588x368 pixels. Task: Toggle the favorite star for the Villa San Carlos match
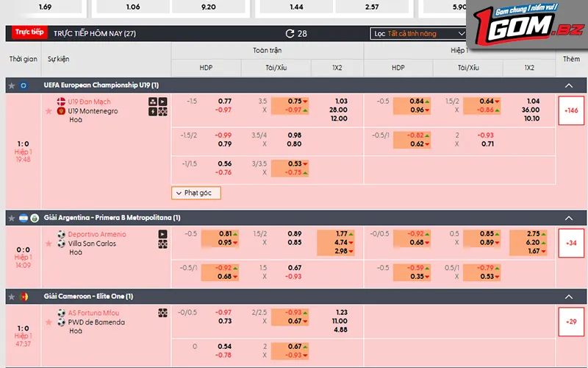[49, 244]
